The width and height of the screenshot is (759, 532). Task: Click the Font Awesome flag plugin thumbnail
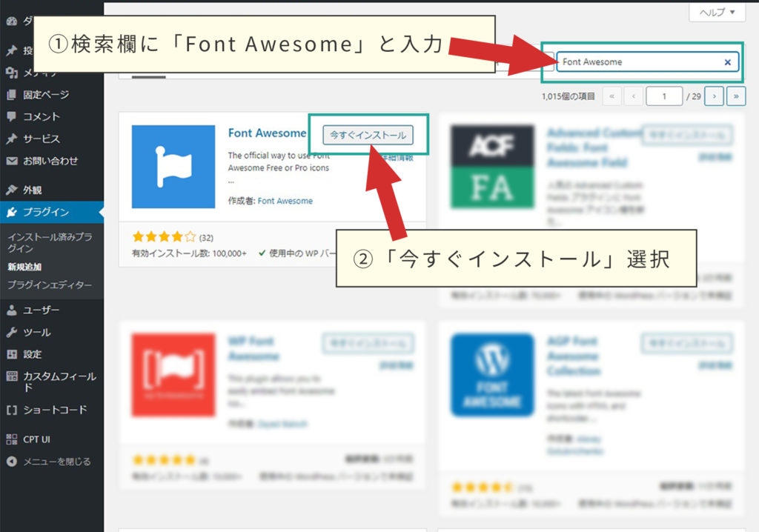[x=173, y=167]
